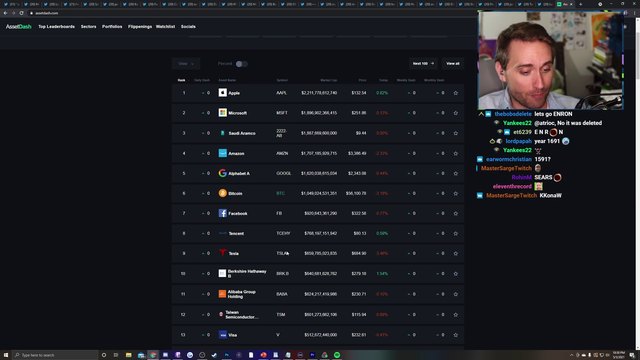Click the browser address bar
Image resolution: width=640 pixels, height=360 pixels.
245,13
